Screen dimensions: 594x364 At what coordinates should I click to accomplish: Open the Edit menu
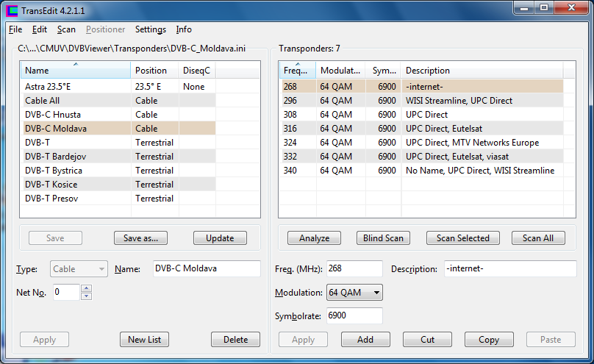40,29
